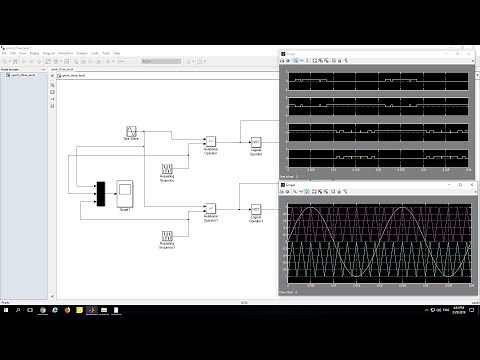Click Fit to View in canvas palette

(x=52, y=92)
